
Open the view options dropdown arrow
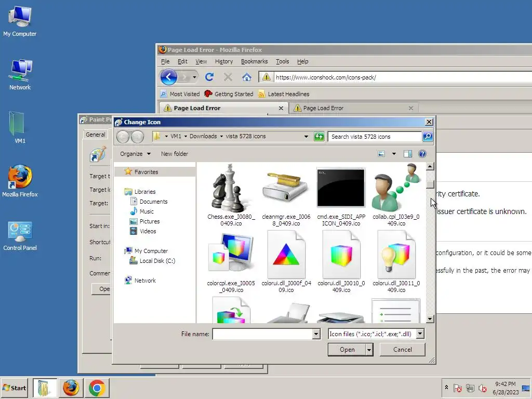[394, 154]
